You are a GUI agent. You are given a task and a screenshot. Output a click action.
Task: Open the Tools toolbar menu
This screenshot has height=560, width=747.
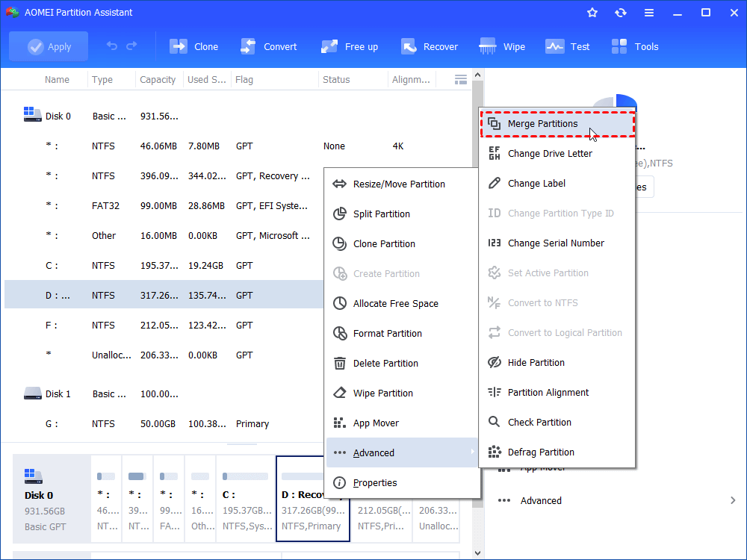(635, 46)
